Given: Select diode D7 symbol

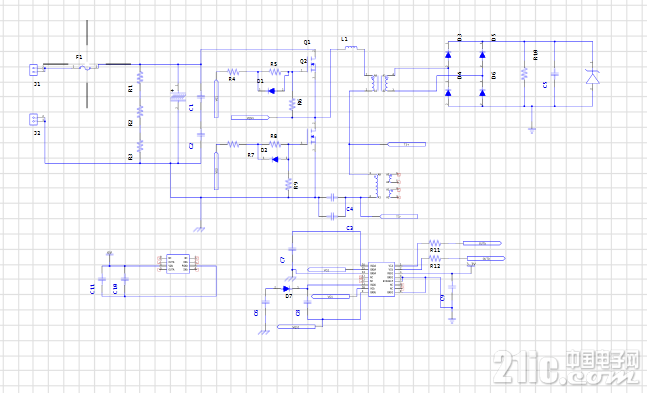Looking at the screenshot, I should pos(286,289).
